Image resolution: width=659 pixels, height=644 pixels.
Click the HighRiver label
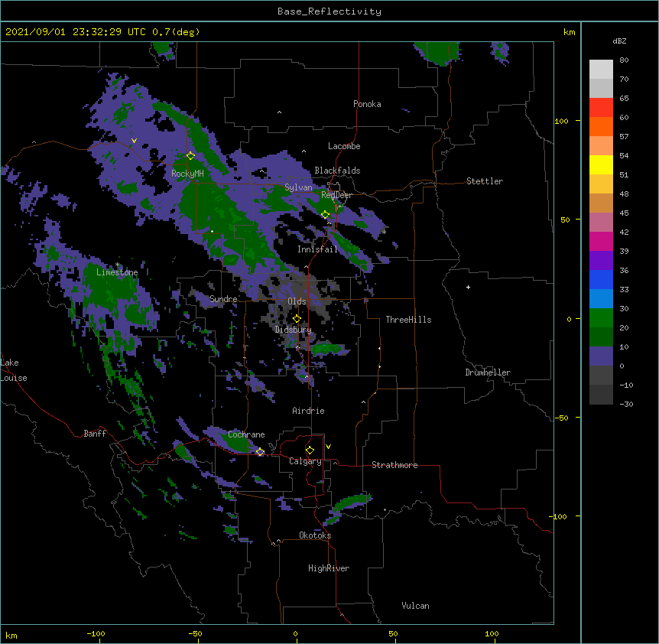click(x=329, y=568)
